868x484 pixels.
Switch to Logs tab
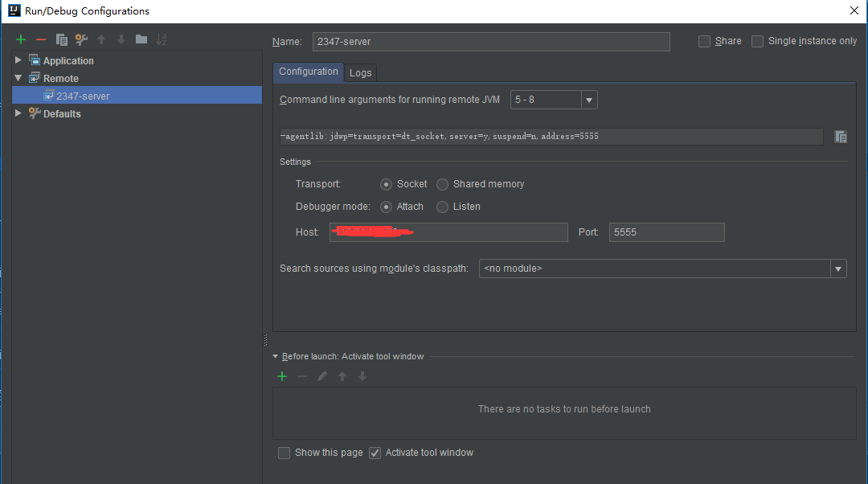(360, 73)
